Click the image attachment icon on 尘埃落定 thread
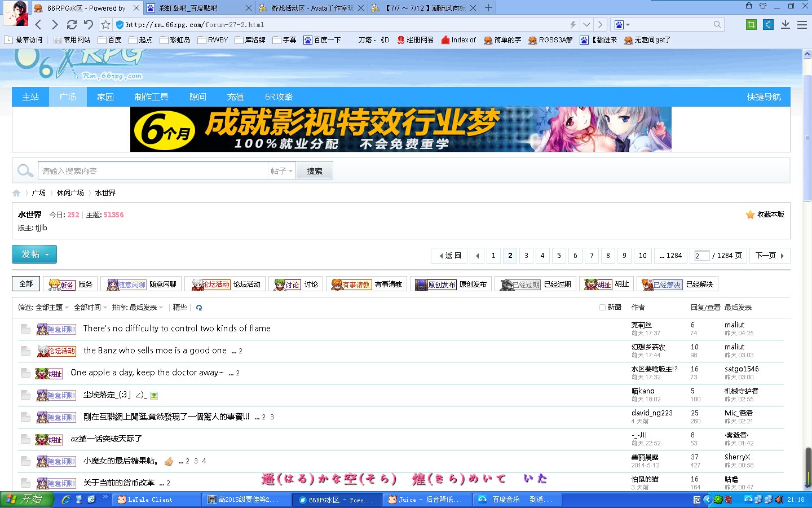The width and height of the screenshot is (812, 508). pos(154,395)
